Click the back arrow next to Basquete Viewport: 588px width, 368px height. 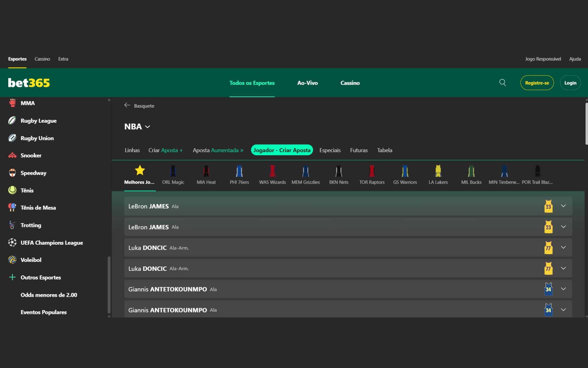click(127, 105)
